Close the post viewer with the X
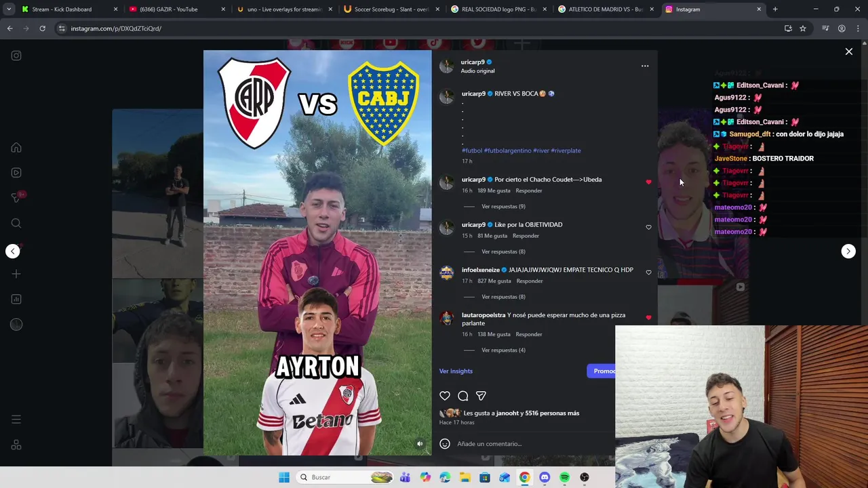Screen dimensions: 868x488 (848, 52)
